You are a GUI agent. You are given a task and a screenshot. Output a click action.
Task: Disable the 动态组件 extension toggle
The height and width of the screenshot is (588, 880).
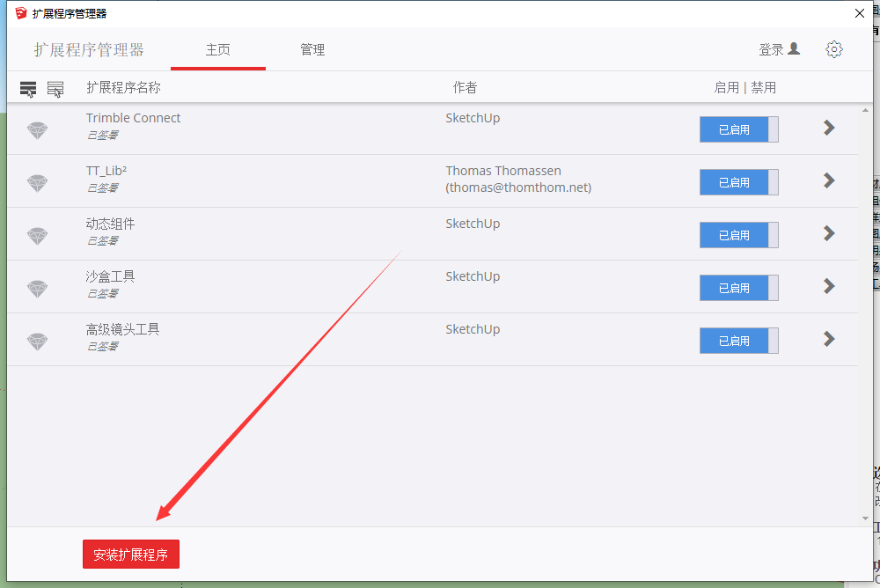coord(738,235)
